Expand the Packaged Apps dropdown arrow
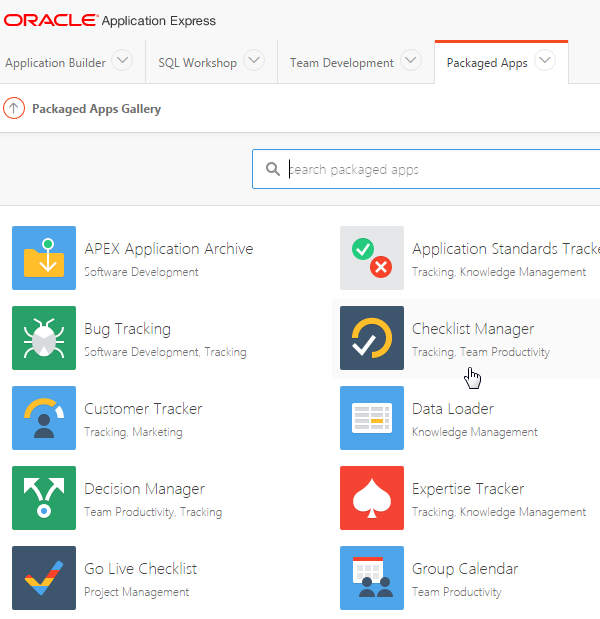 point(545,60)
